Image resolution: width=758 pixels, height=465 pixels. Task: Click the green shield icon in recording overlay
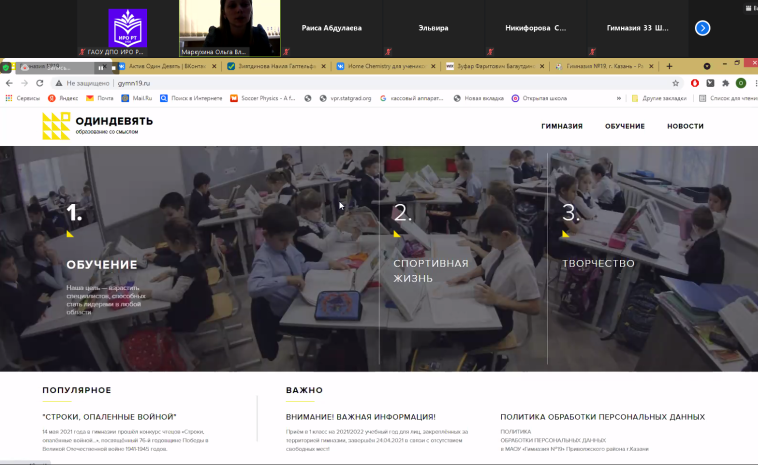(x=6, y=68)
